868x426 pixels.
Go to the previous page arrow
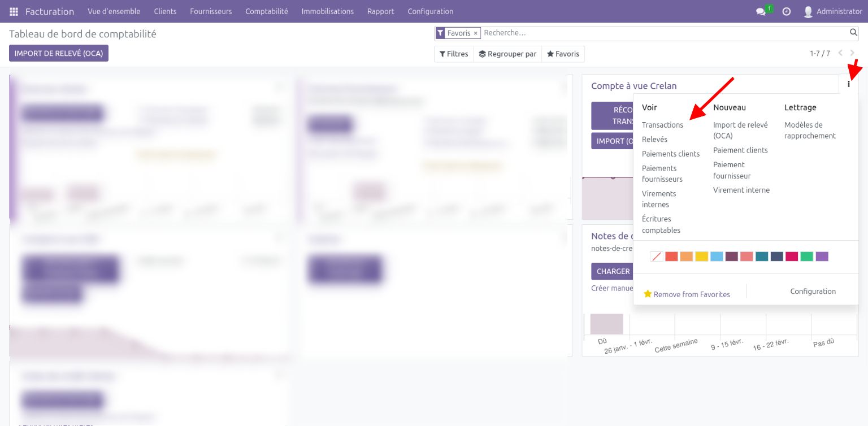pos(840,53)
